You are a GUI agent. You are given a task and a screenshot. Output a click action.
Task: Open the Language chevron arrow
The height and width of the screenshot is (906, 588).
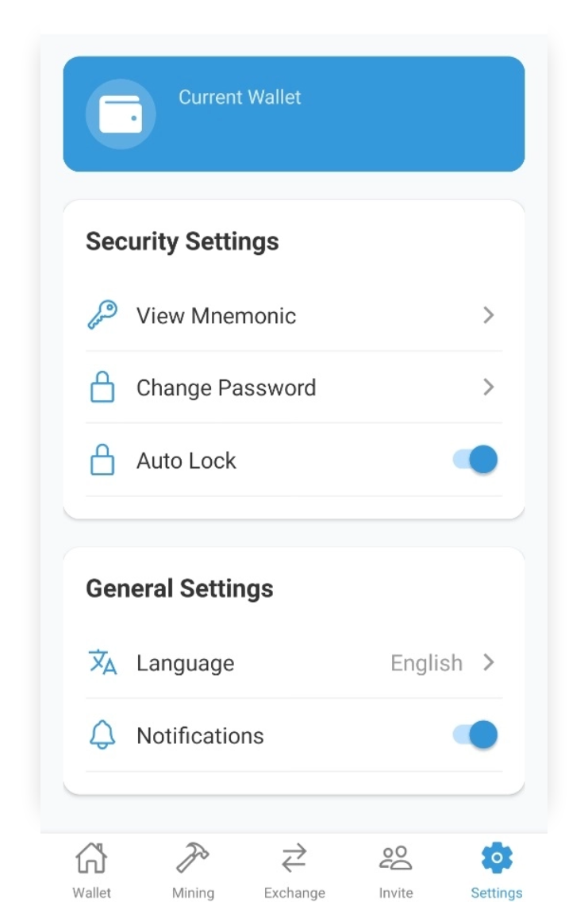point(489,662)
